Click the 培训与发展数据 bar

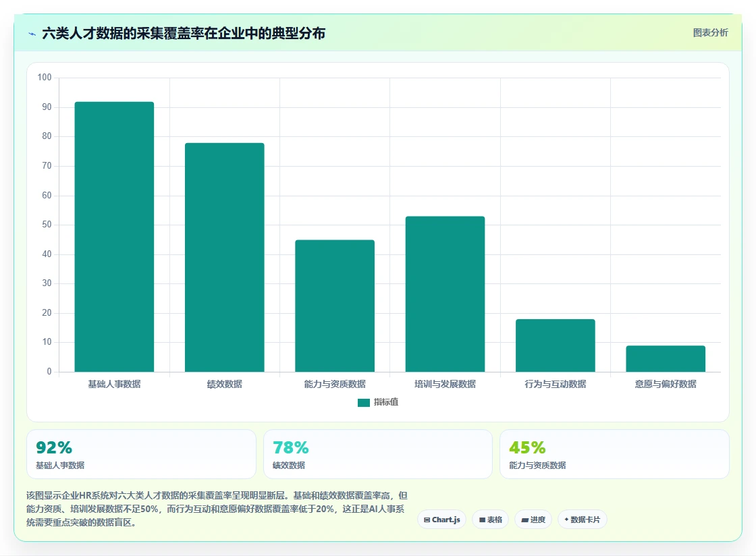click(445, 294)
